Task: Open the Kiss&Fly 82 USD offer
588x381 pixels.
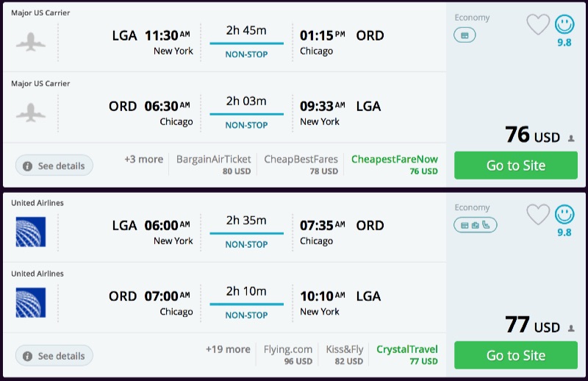Action: (x=344, y=355)
